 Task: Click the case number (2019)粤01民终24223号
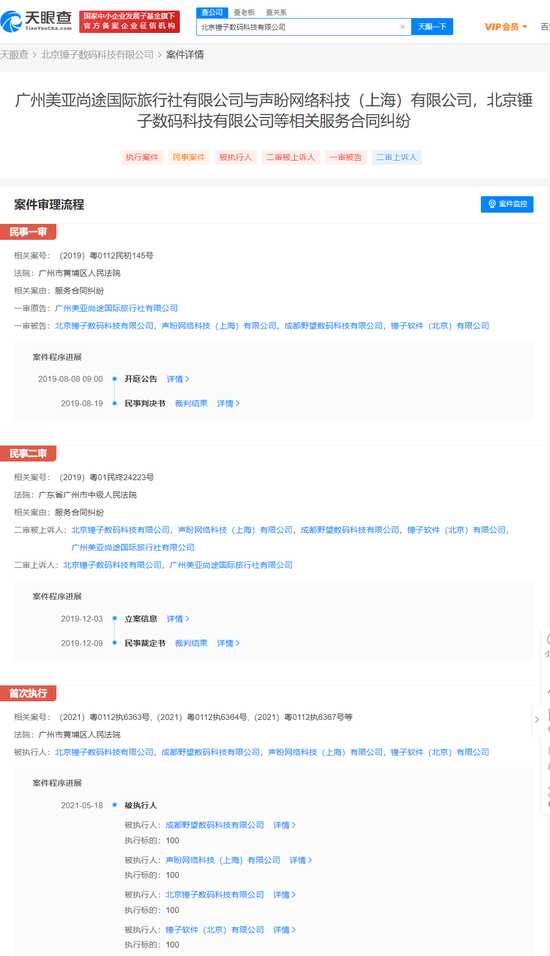point(106,477)
